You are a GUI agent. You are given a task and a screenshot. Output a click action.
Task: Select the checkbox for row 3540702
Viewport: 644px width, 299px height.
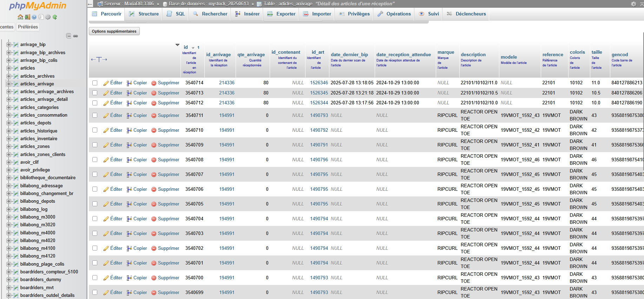pyautogui.click(x=95, y=248)
